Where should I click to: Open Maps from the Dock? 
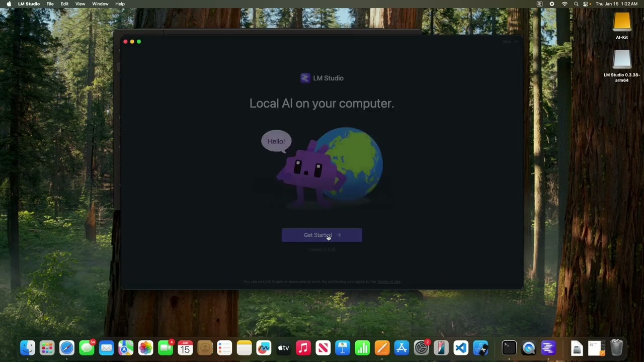[x=126, y=348]
